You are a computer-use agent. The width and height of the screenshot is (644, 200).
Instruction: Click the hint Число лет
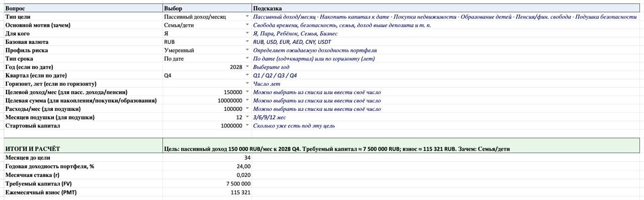267,84
